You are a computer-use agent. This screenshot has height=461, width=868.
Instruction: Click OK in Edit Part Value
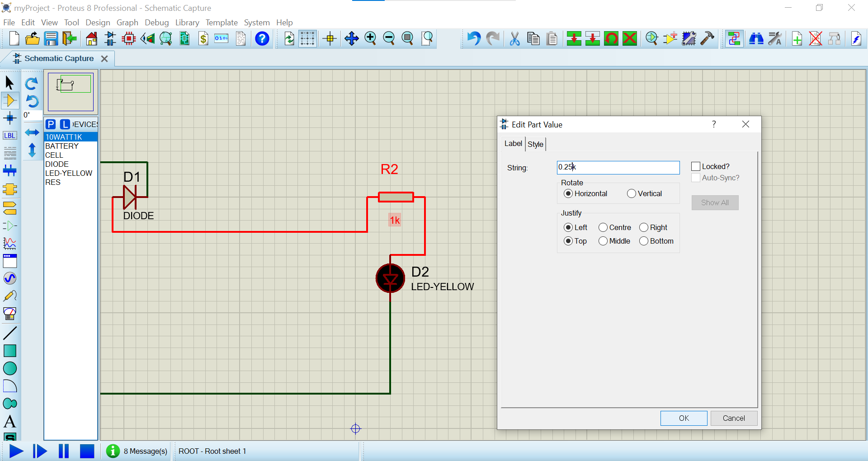tap(684, 418)
